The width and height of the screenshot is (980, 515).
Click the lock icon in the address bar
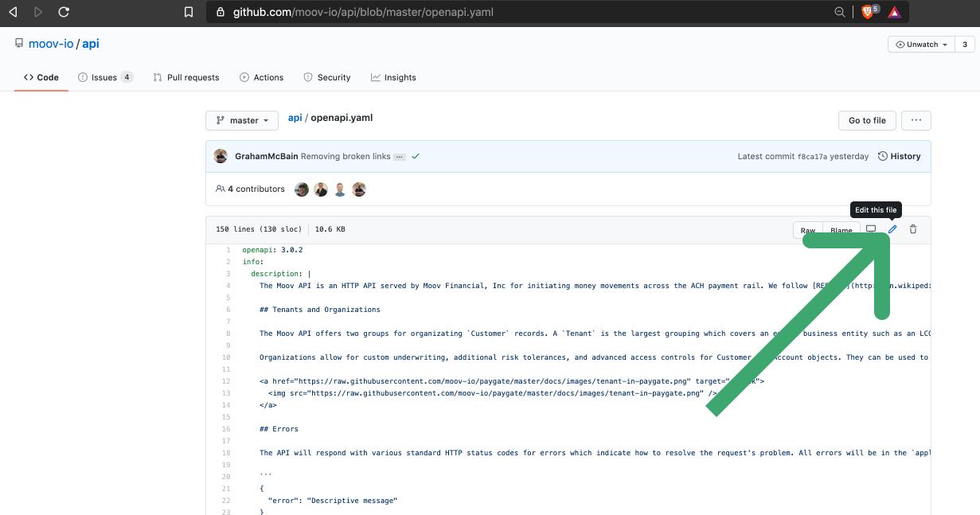pos(221,12)
